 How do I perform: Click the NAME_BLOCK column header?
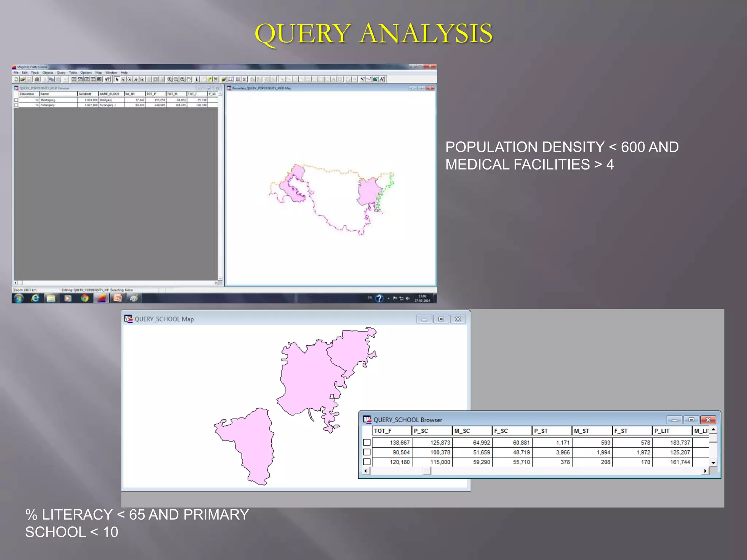111,94
